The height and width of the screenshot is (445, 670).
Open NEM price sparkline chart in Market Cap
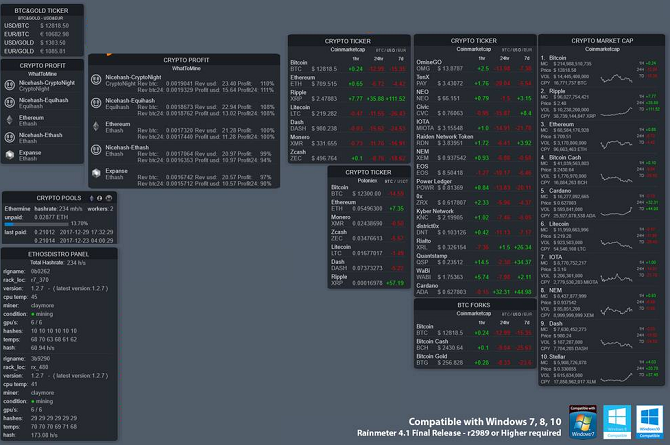click(x=616, y=311)
